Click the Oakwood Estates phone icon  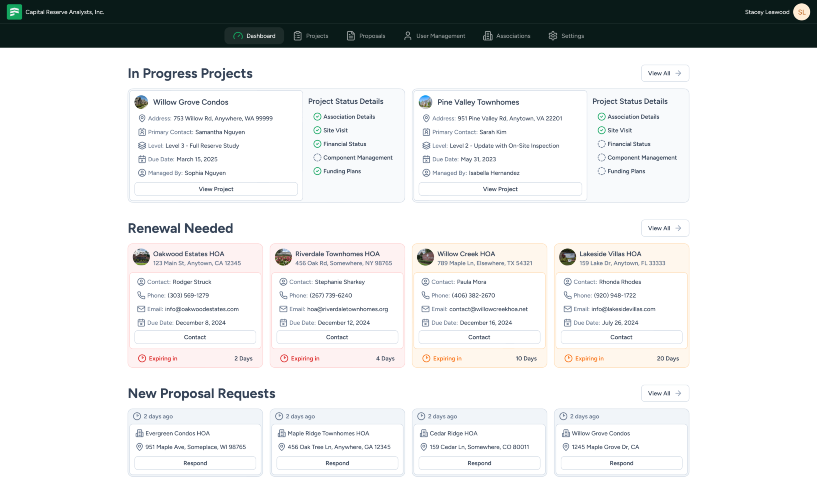[141, 295]
